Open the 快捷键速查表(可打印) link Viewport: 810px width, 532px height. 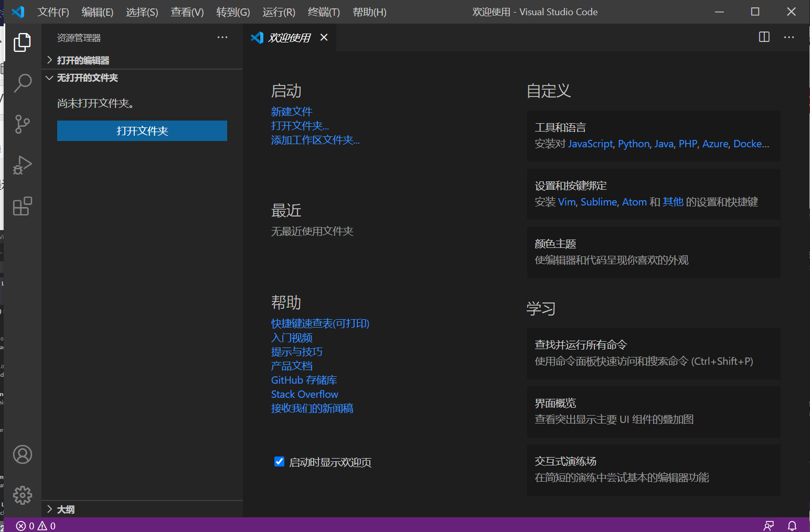coord(320,323)
